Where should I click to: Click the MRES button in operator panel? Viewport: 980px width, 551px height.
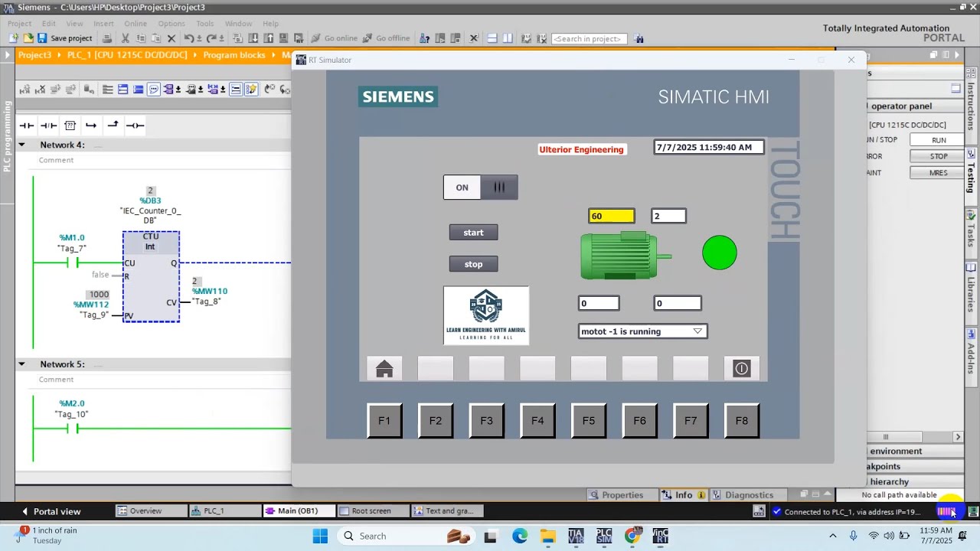pos(937,173)
